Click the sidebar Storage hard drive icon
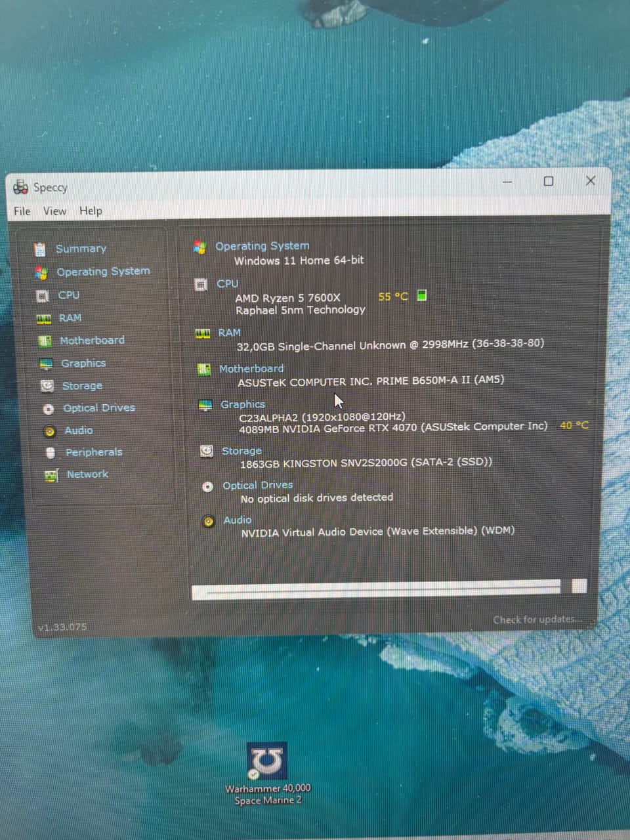630x840 pixels. 47,387
